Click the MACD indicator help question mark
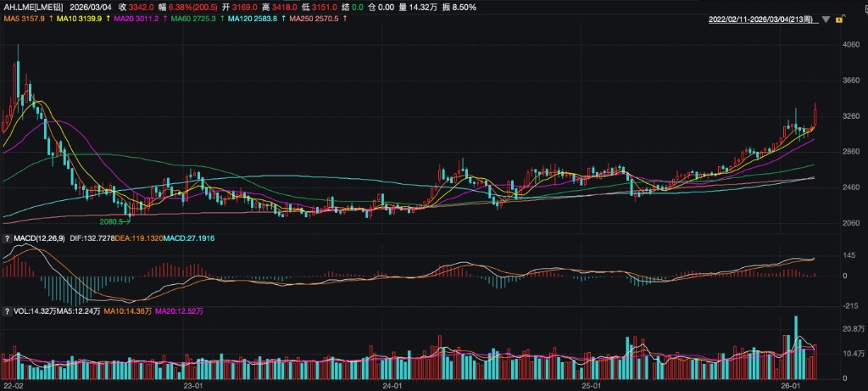Image resolution: width=868 pixels, height=391 pixels. point(7,239)
